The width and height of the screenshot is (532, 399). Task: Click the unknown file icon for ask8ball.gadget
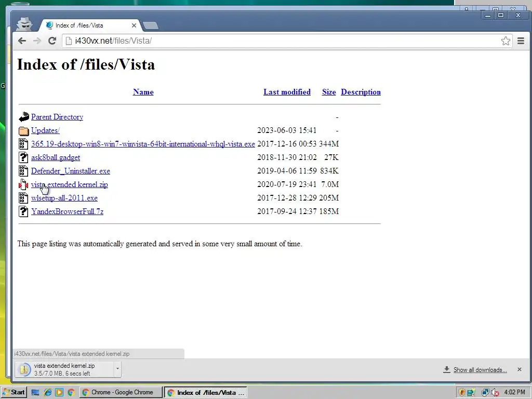23,157
